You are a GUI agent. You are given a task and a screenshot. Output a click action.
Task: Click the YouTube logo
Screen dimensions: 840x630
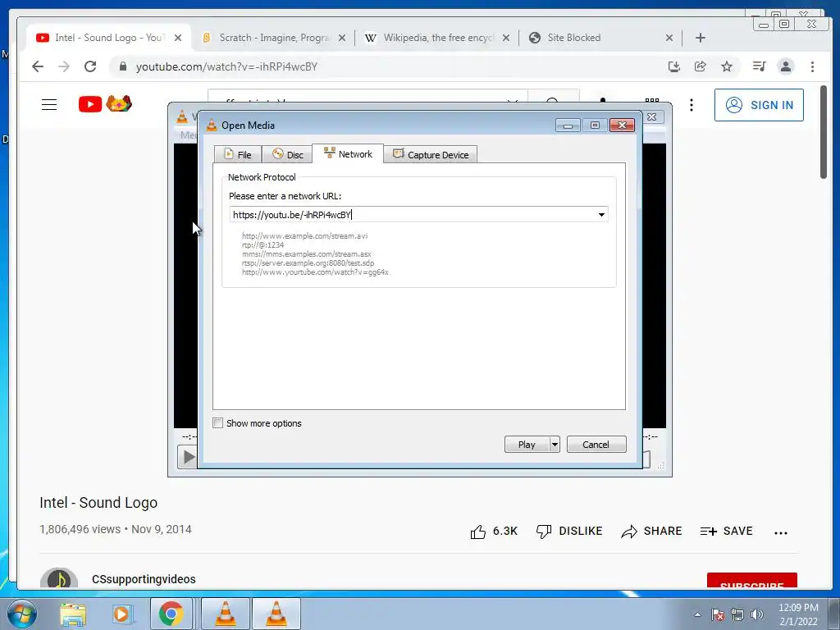point(105,104)
